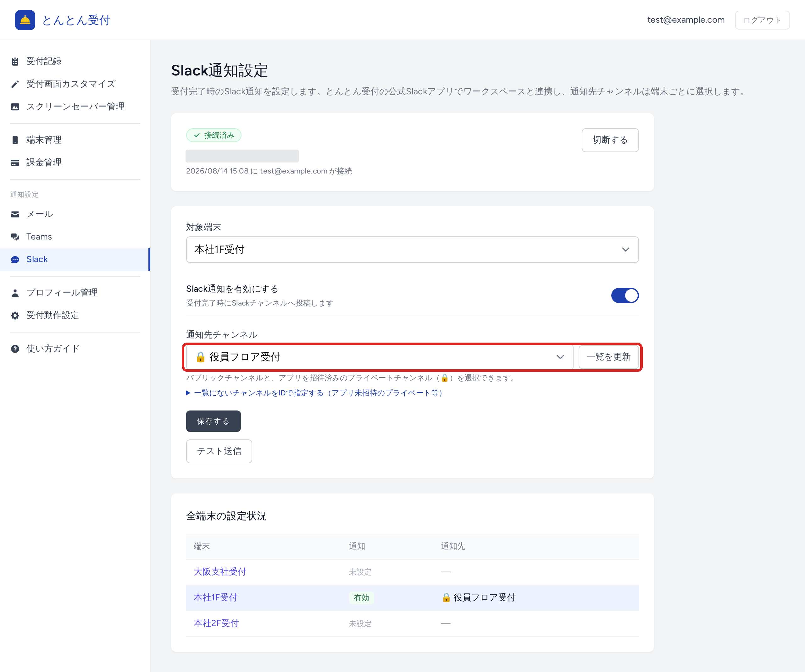This screenshot has height=672, width=805.
Task: Open the 対象端末 dropdown
Action: click(413, 250)
